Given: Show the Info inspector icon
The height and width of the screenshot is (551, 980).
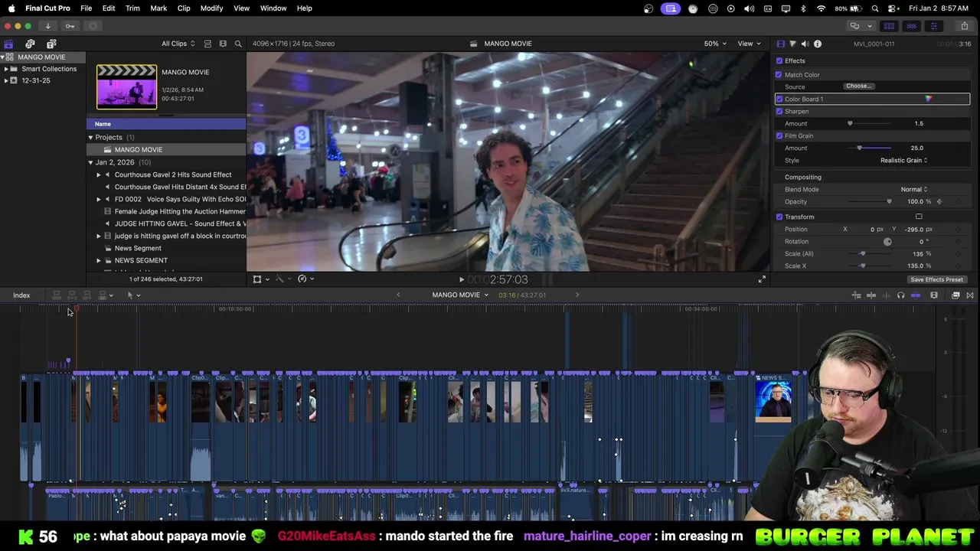Looking at the screenshot, I should 818,44.
